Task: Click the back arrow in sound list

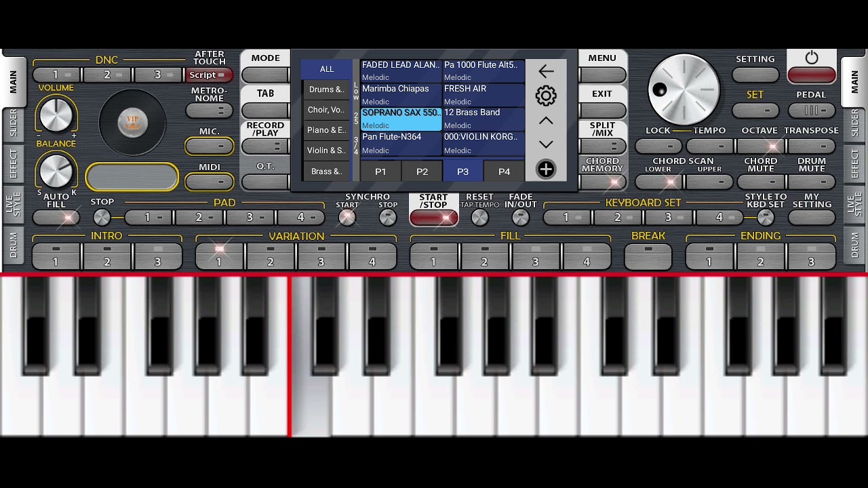Action: pos(546,70)
